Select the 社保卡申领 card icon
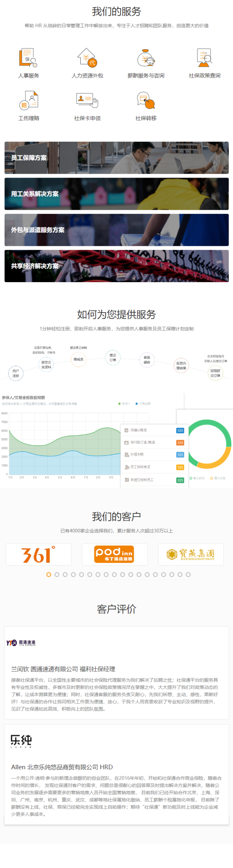233x868 pixels. click(x=87, y=100)
